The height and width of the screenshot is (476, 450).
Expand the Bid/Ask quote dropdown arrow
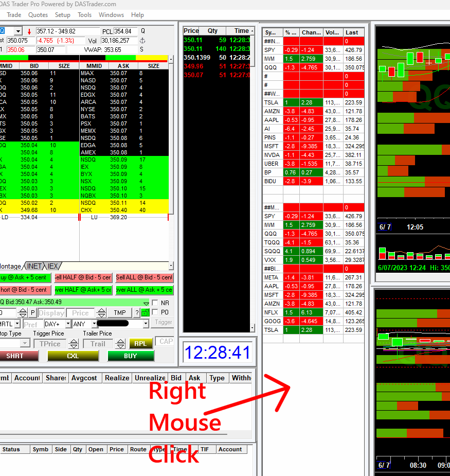146,303
